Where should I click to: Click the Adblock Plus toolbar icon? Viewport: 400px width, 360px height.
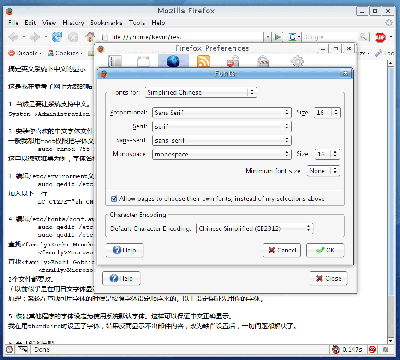coord(380,37)
